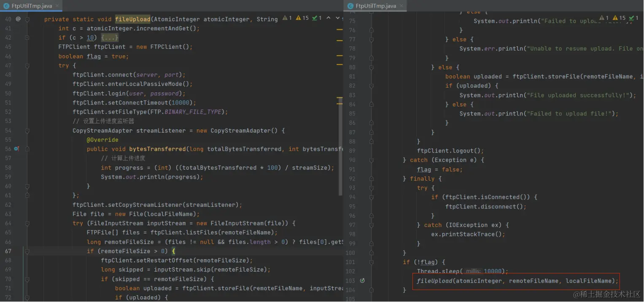This screenshot has width=644, height=302.
Task: Collapse the fileUpload method at line 40
Action: pyautogui.click(x=27, y=19)
